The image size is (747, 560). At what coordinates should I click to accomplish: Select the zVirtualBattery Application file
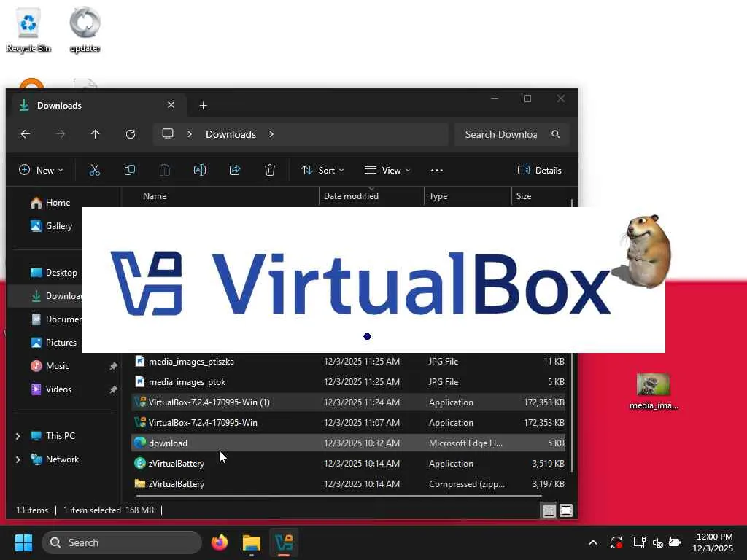point(348,463)
